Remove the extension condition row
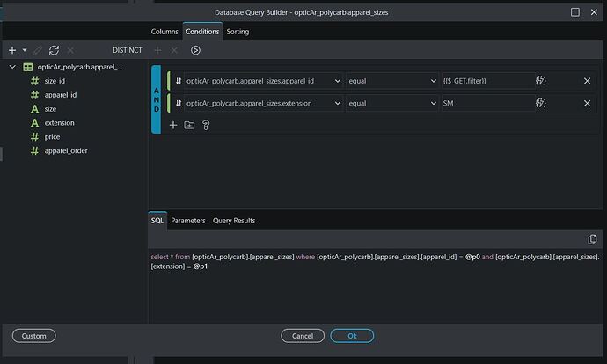Image resolution: width=607 pixels, height=364 pixels. pyautogui.click(x=588, y=103)
